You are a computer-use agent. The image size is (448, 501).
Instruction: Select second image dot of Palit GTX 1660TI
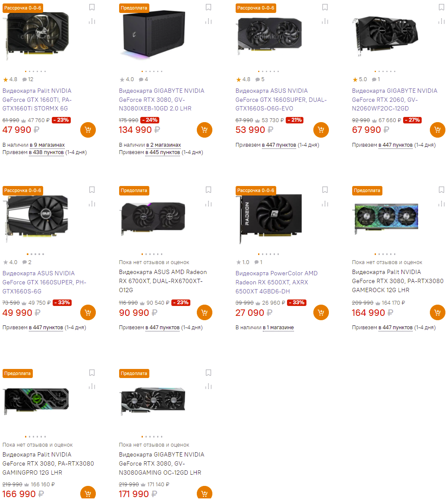click(x=29, y=71)
